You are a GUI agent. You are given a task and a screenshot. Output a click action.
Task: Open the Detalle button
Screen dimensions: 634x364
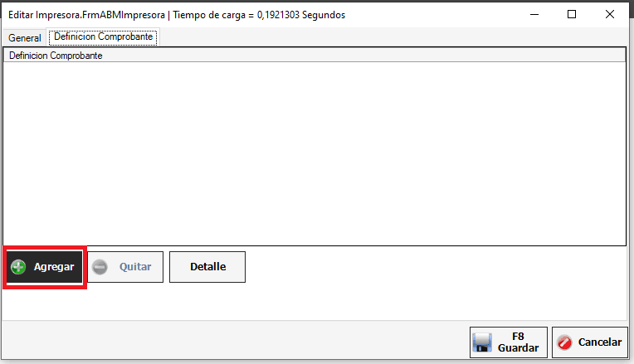point(207,267)
